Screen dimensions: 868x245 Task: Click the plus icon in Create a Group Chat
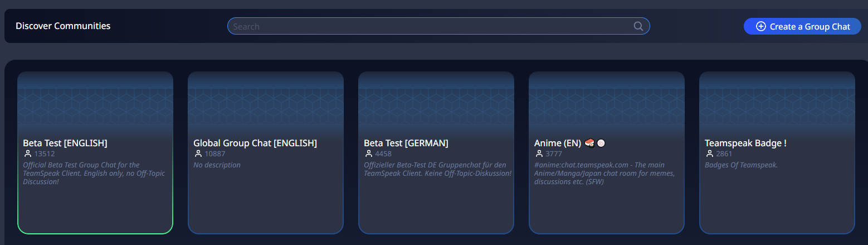click(760, 26)
